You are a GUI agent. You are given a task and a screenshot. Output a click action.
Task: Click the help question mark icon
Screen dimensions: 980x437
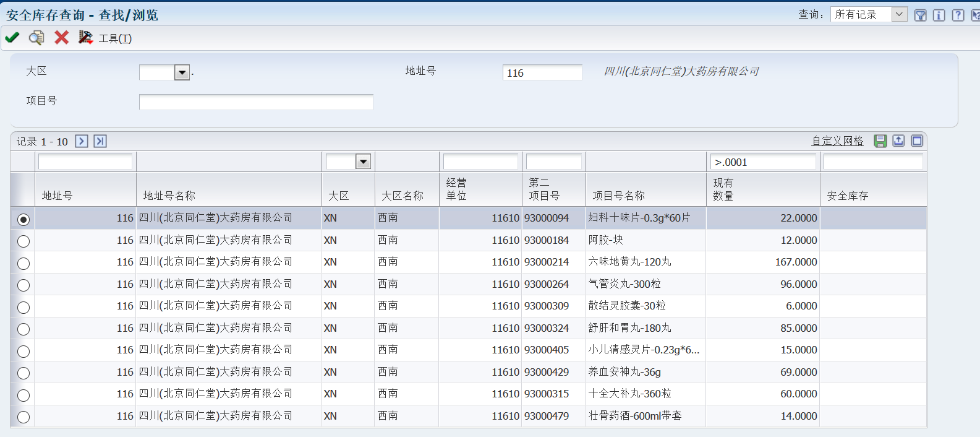tap(958, 15)
